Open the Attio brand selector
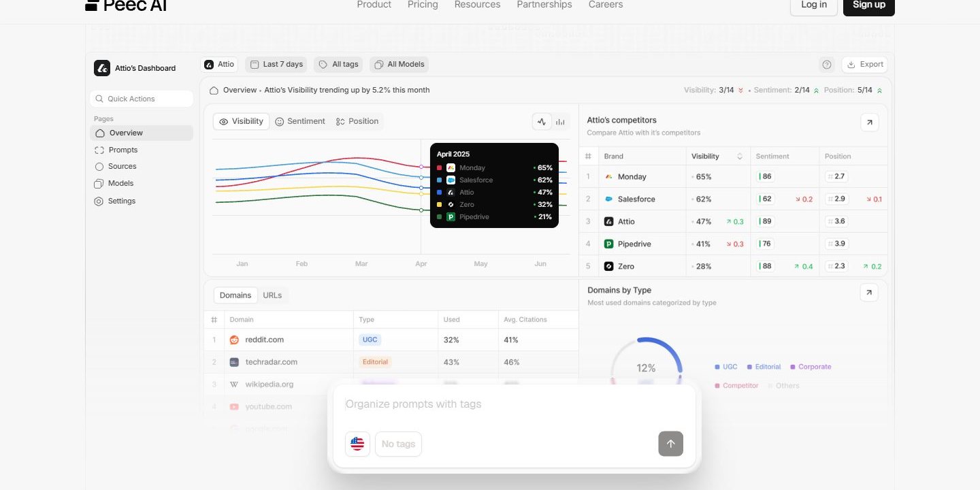Screen dimensions: 980x490 tap(220, 65)
